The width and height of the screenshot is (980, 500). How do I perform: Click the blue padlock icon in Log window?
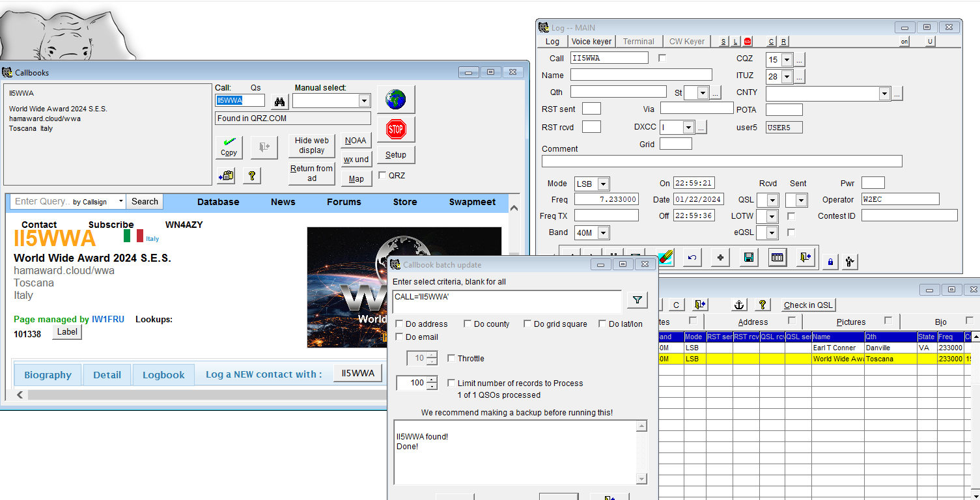(830, 262)
